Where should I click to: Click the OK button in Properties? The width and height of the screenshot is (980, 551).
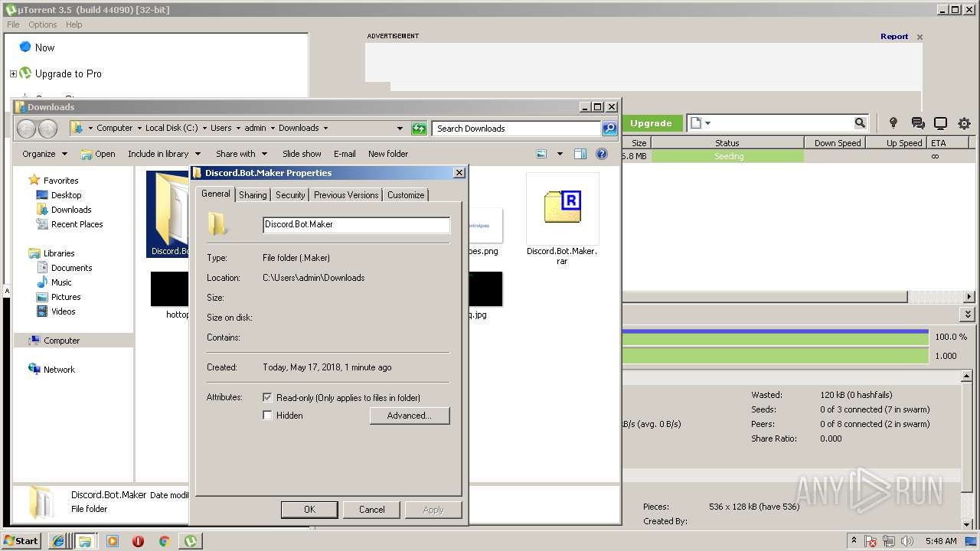click(309, 510)
